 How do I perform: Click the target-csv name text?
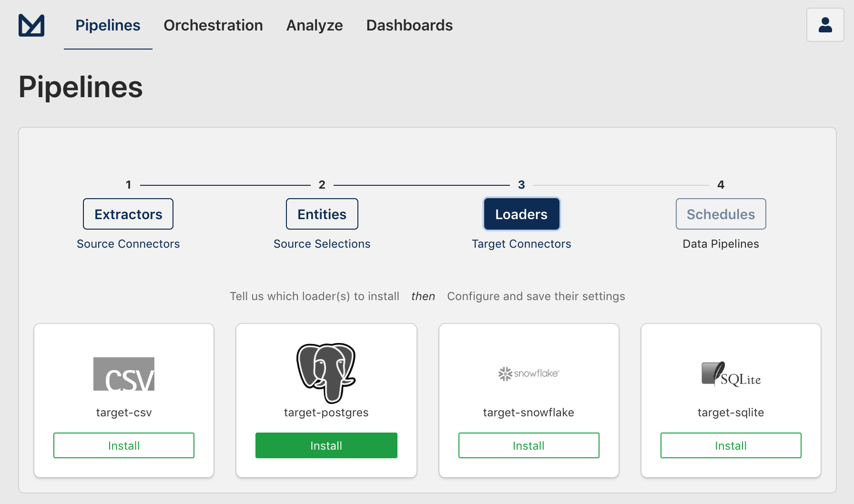pyautogui.click(x=124, y=413)
